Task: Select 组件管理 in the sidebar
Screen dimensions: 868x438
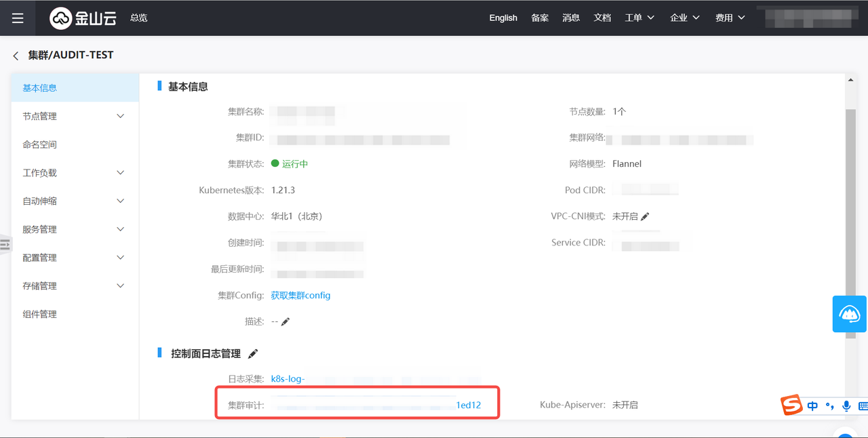Action: pos(40,315)
